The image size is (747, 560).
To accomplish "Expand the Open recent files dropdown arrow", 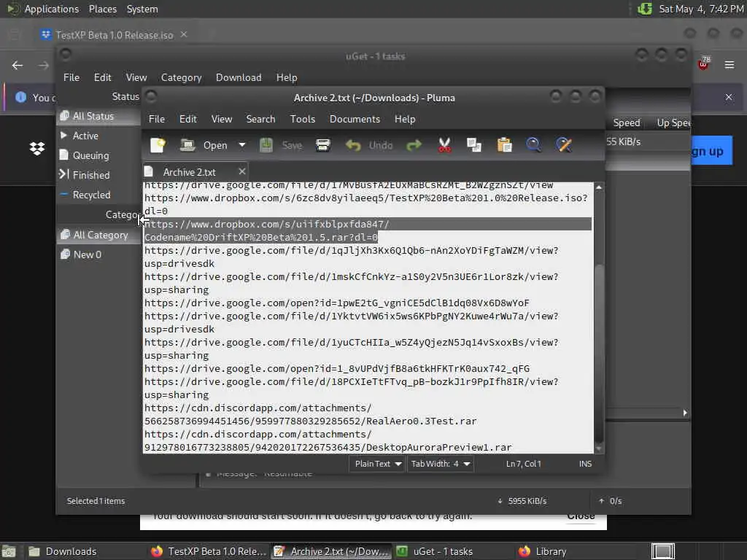I will point(242,145).
